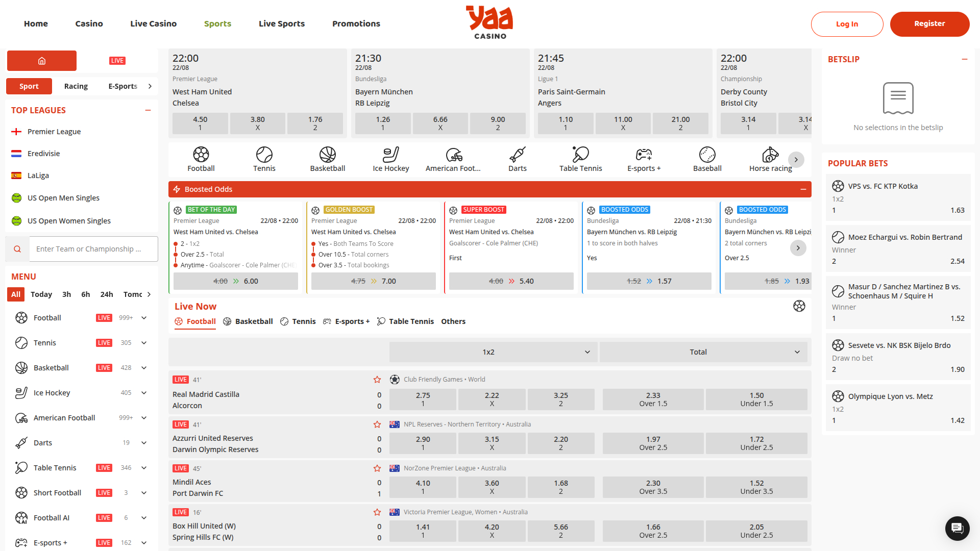Switch to the Racing tab
The image size is (980, 551).
(76, 86)
